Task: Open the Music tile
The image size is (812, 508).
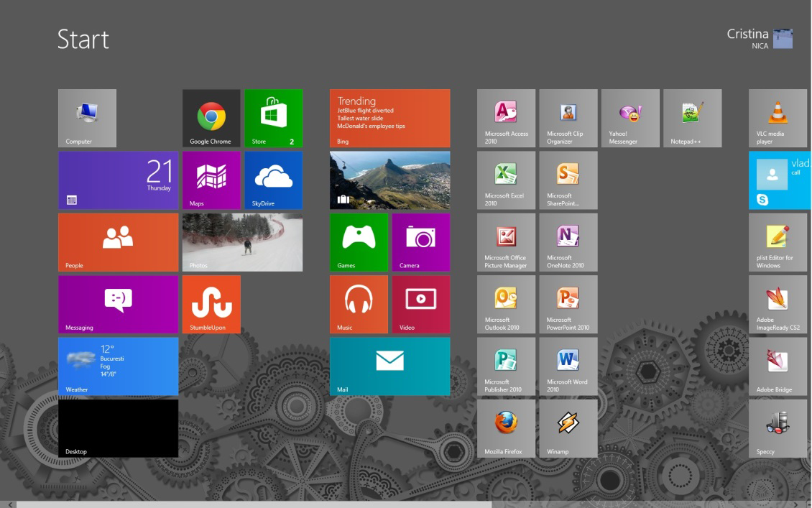Action: point(359,305)
